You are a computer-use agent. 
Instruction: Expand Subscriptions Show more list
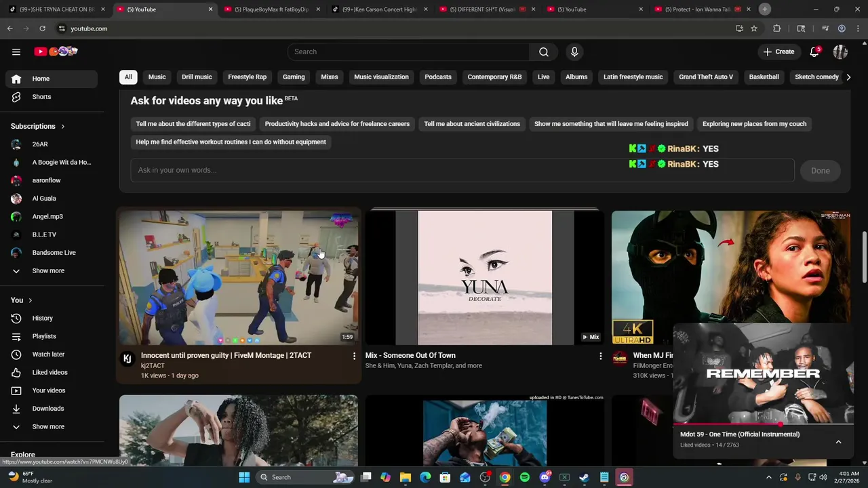(x=52, y=270)
